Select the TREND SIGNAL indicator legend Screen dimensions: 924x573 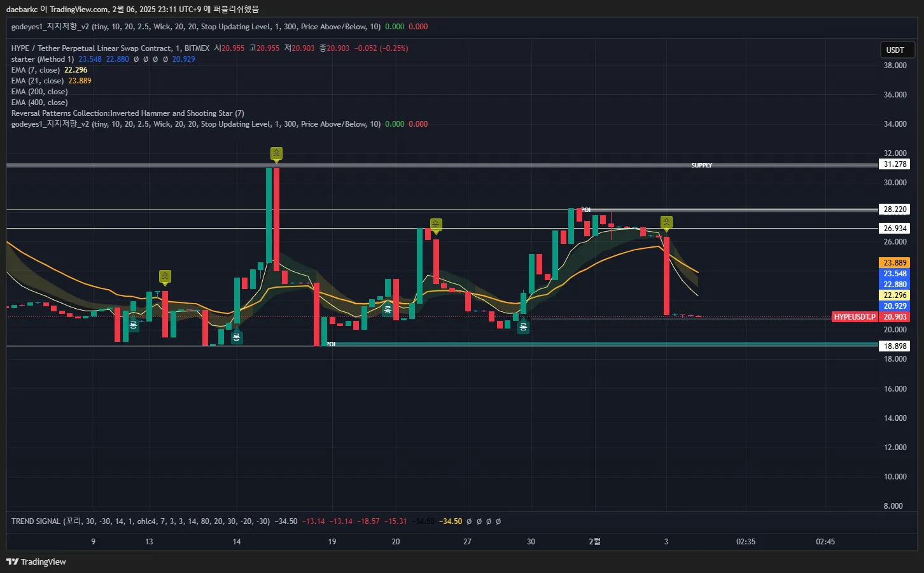click(x=141, y=521)
